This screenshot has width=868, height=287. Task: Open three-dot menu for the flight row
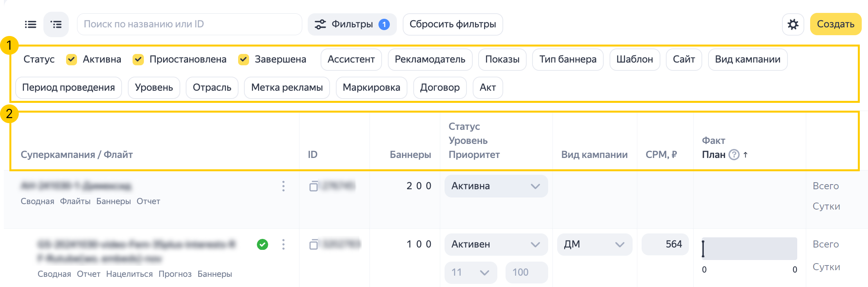(x=283, y=244)
